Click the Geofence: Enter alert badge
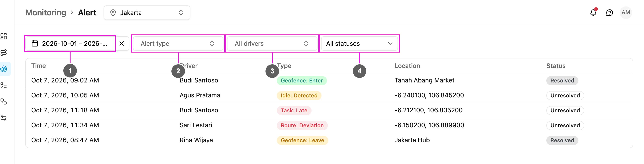The width and height of the screenshot is (644, 164). (302, 81)
